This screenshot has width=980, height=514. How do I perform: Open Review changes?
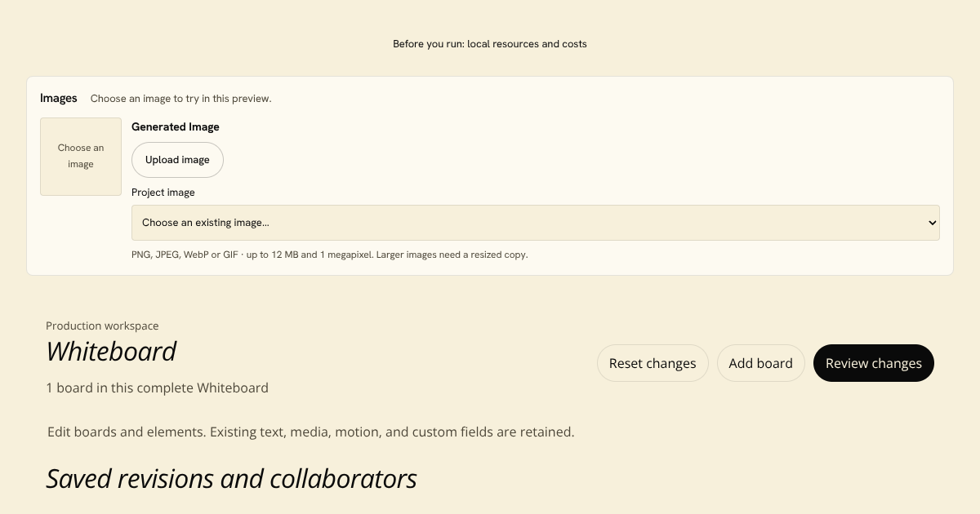click(874, 363)
